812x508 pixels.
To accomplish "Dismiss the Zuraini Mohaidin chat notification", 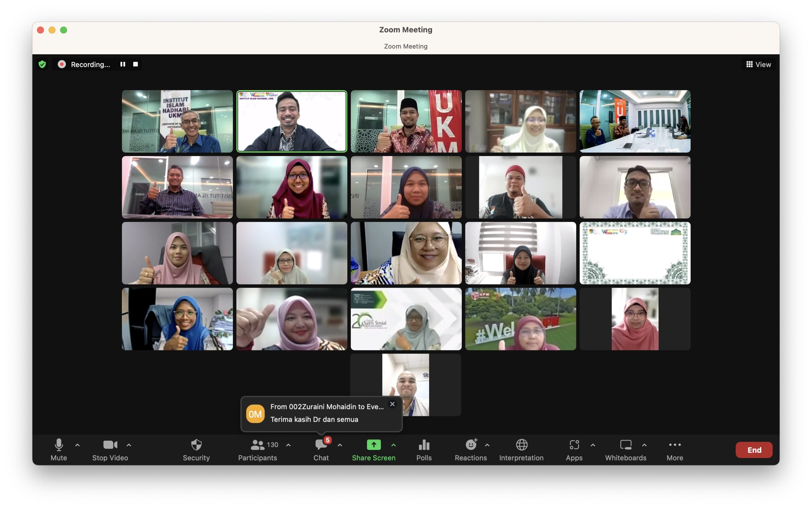I will coord(392,404).
